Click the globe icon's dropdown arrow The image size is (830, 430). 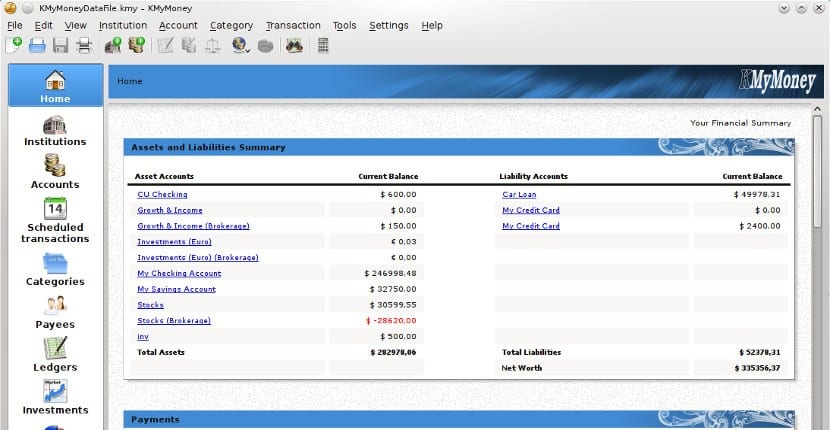247,51
